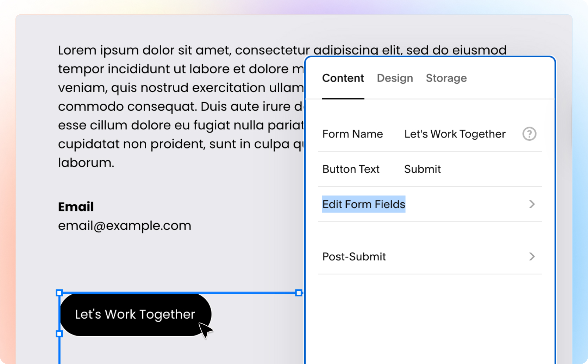Click the bold Email field label

76,207
